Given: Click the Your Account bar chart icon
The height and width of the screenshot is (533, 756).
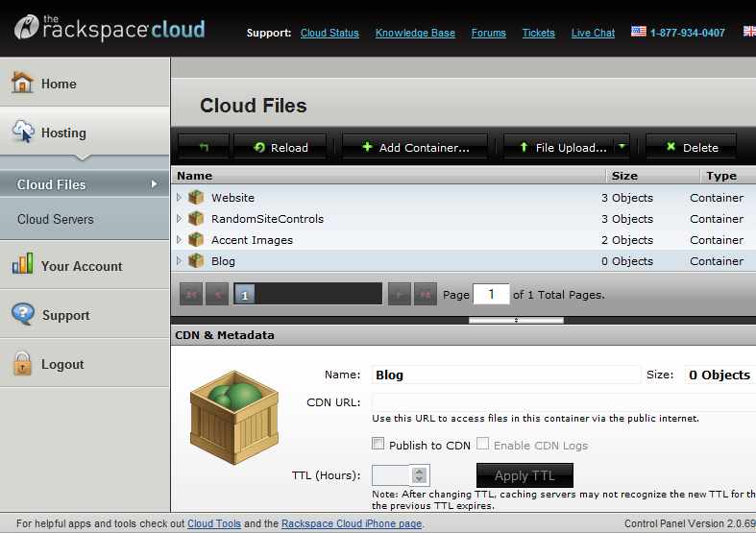Looking at the screenshot, I should pos(23,263).
